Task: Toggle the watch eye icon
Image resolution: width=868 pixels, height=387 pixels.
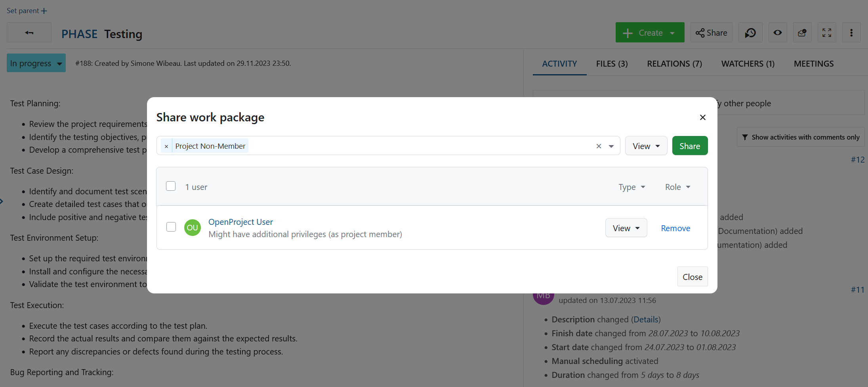Action: 778,33
